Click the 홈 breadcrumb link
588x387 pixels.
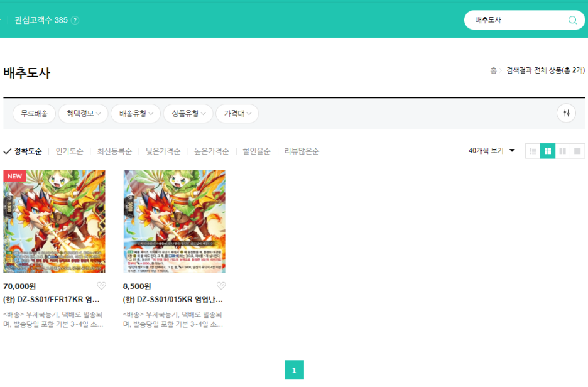pyautogui.click(x=494, y=70)
